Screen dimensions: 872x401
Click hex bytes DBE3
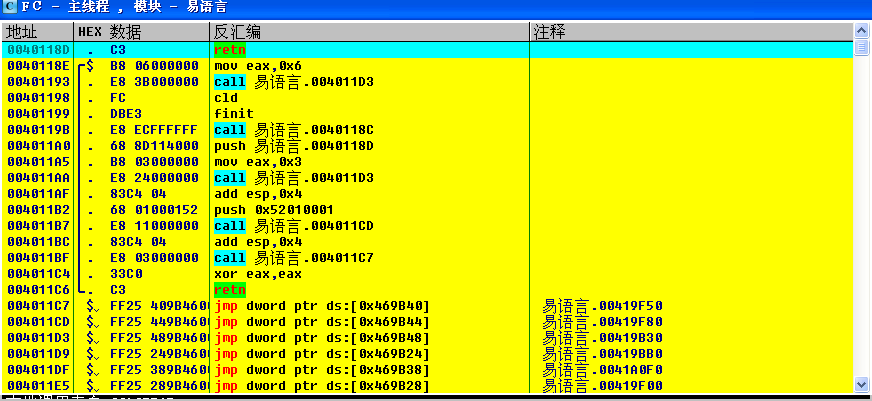point(126,114)
